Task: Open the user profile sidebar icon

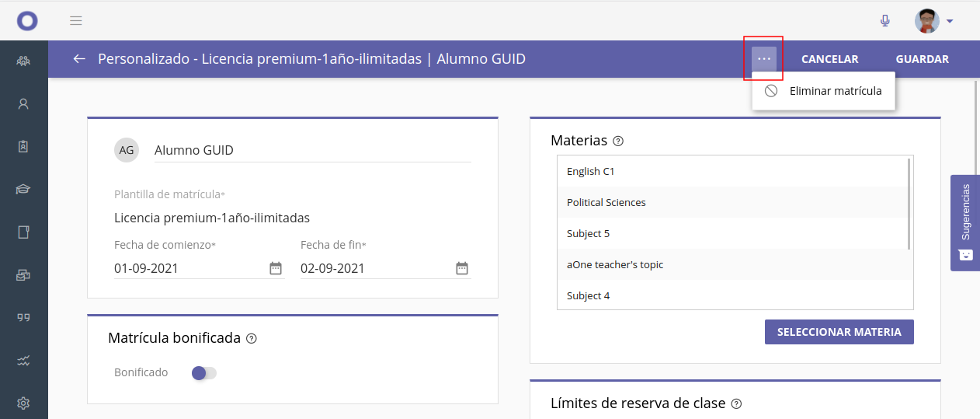Action: point(23,103)
